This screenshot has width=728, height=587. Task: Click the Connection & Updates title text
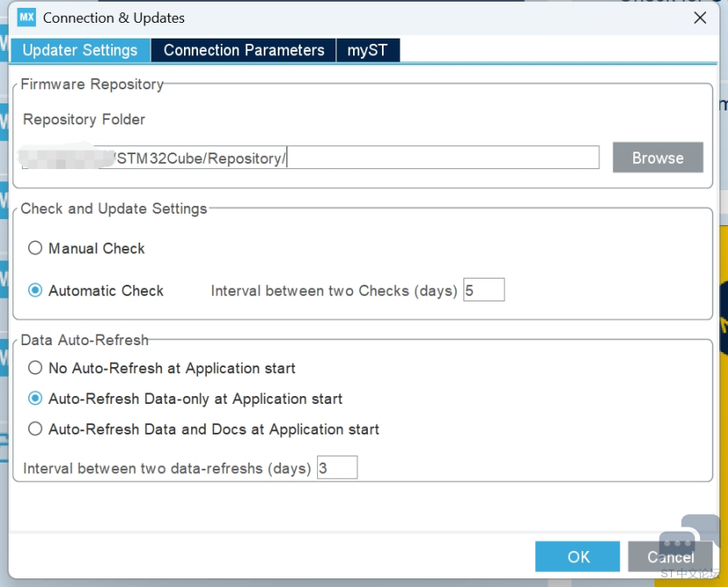(114, 18)
